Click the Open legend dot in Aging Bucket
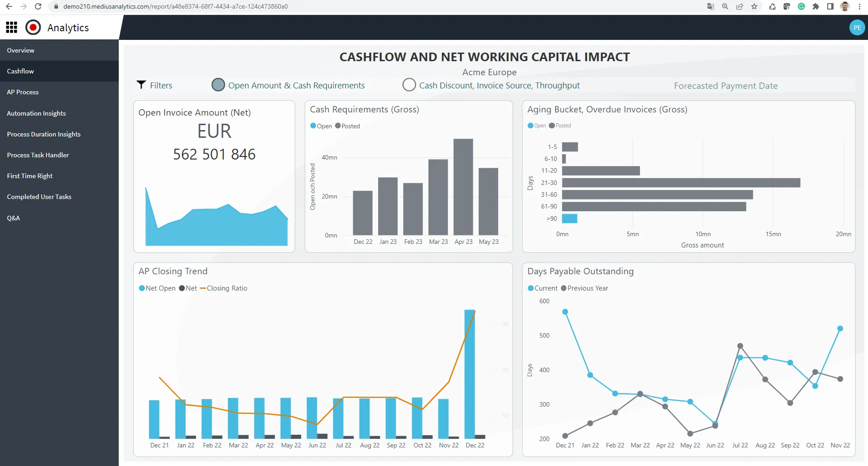The image size is (868, 466). (530, 126)
